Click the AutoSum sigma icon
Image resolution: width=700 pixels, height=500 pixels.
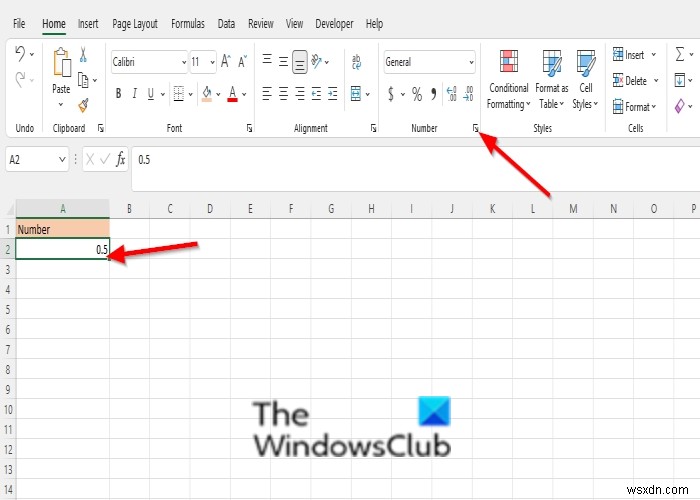(680, 54)
